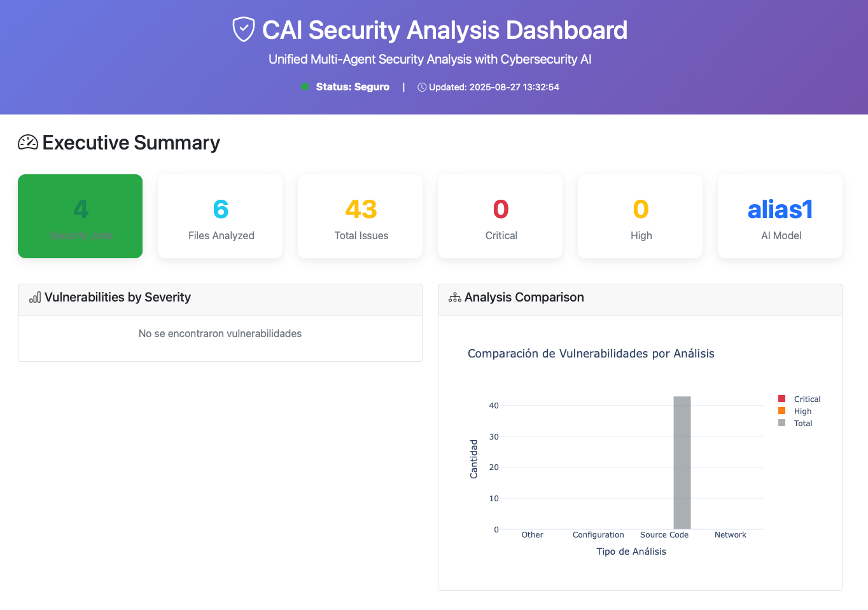Click the hierarchy icon on Analysis Comparison panel
Screen dimensions: 868x610
point(454,297)
